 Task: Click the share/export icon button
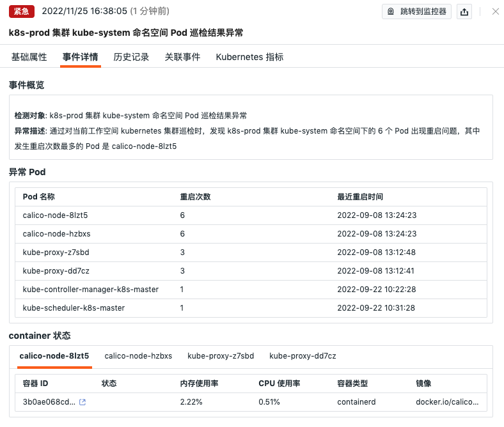tap(464, 12)
